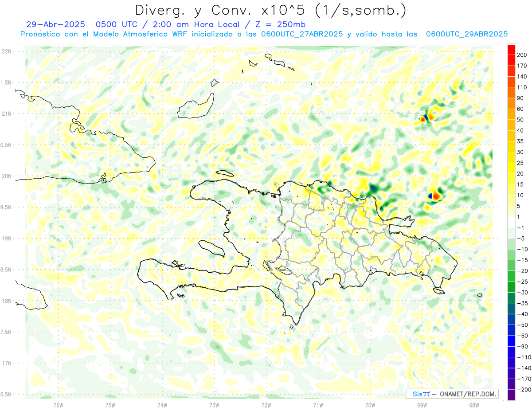The height and width of the screenshot is (411, 532).
Task: Click the 69W longitude label
Action: (422, 405)
